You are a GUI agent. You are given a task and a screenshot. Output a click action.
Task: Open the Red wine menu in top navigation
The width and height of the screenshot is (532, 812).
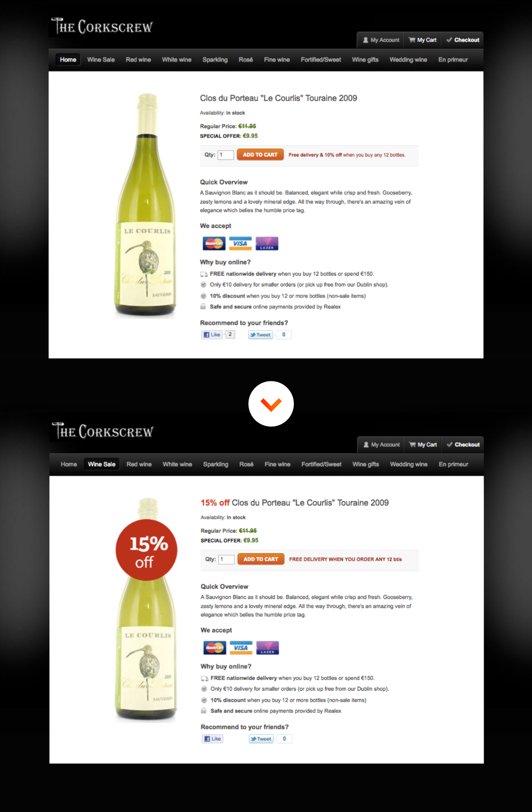[x=138, y=60]
